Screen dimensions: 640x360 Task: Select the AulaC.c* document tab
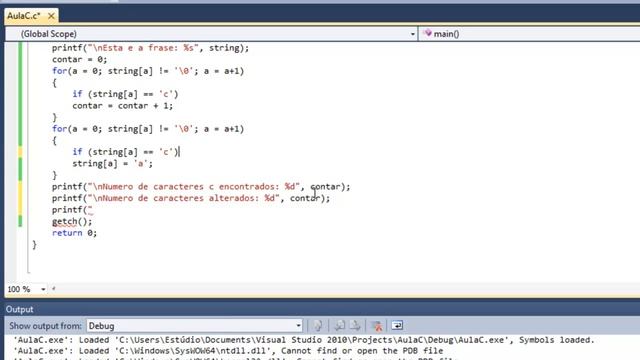point(24,16)
